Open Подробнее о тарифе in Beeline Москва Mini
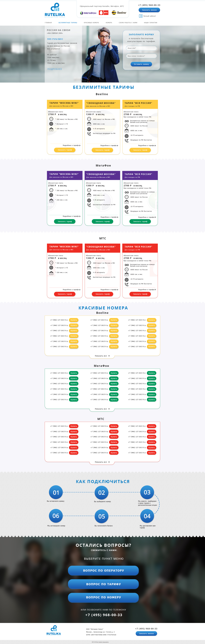The height and width of the screenshot is (644, 205). [72, 145]
